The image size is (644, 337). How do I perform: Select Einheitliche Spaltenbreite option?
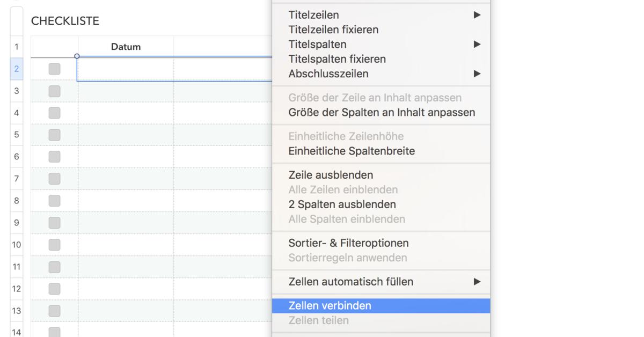(x=352, y=151)
